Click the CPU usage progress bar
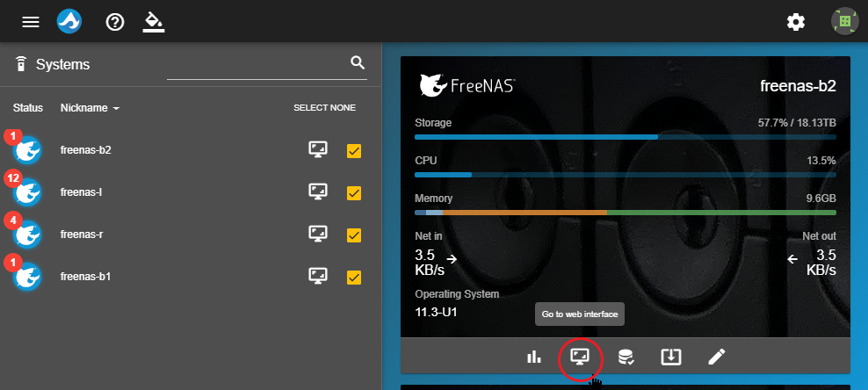868x390 pixels. [625, 174]
